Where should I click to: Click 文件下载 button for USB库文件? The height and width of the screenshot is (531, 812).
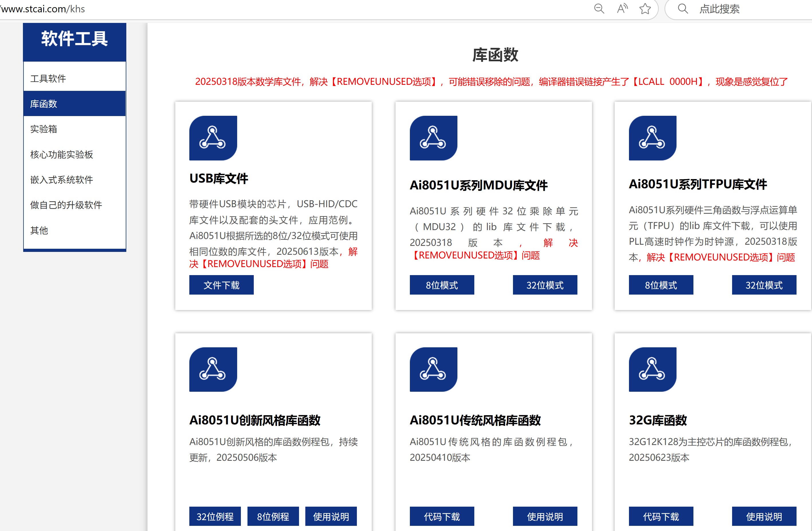pyautogui.click(x=221, y=285)
